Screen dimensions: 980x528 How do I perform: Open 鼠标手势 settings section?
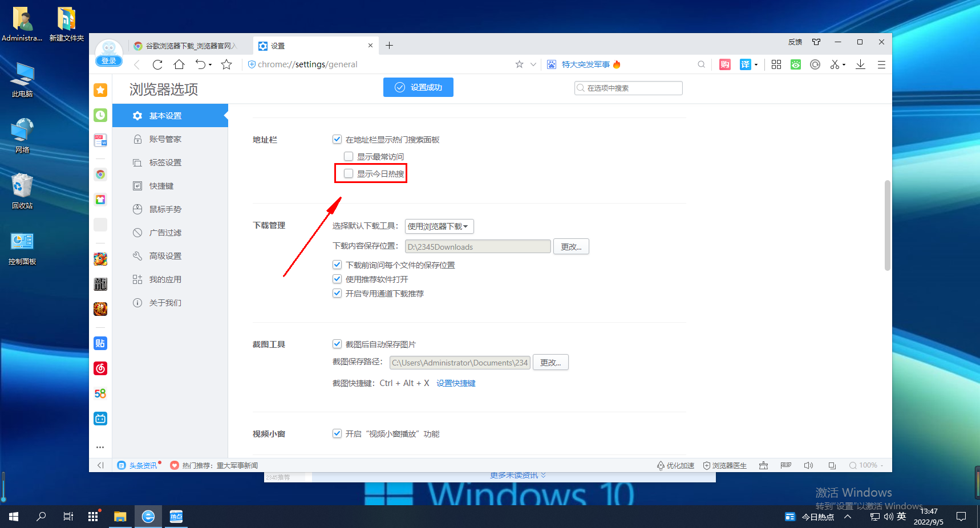click(170, 209)
